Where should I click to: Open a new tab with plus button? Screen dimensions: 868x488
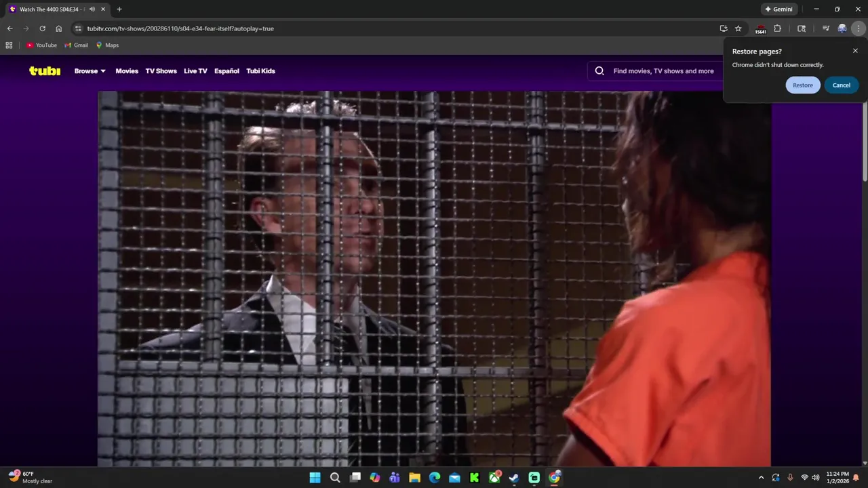tap(119, 9)
